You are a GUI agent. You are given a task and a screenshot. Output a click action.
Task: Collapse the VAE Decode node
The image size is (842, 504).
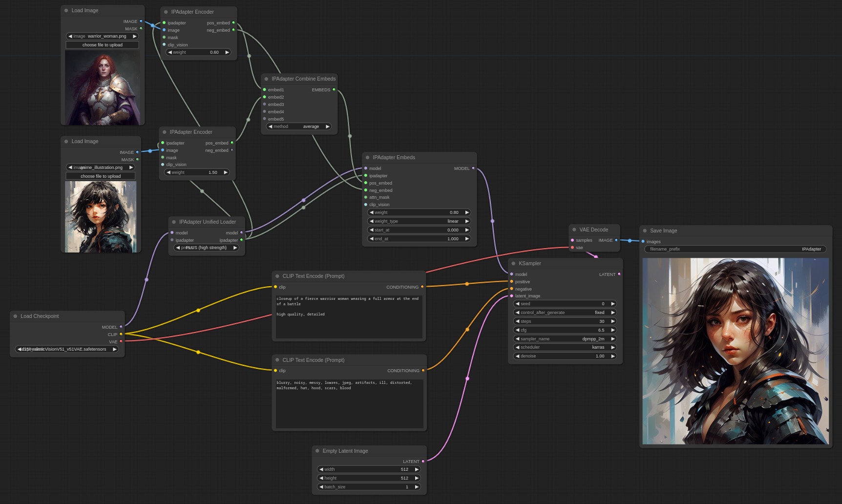[574, 230]
